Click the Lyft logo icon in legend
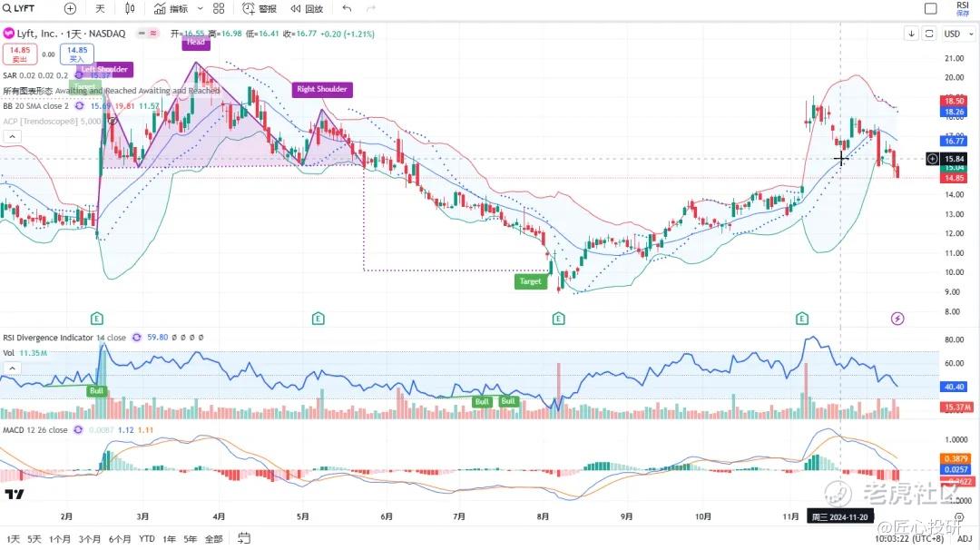This screenshot has height=550, width=980. click(x=9, y=33)
